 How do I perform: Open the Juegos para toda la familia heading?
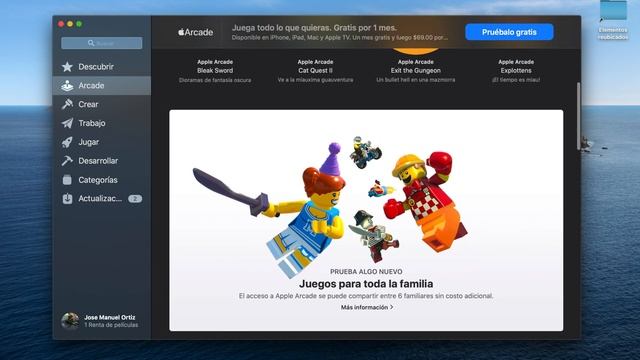[x=366, y=284]
